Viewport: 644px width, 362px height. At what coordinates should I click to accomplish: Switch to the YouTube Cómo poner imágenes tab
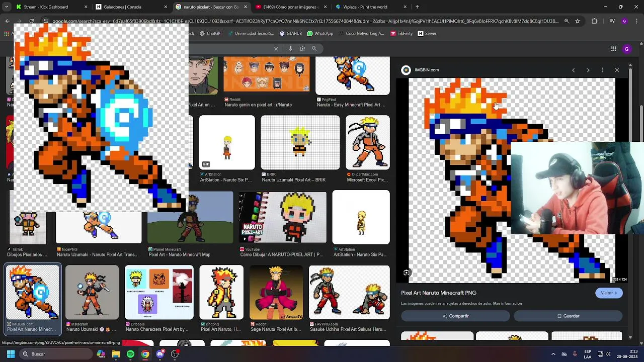(x=290, y=7)
